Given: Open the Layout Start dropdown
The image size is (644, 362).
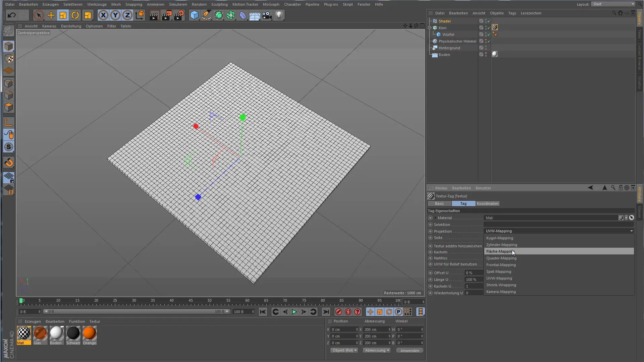Looking at the screenshot, I should pyautogui.click(x=613, y=4).
